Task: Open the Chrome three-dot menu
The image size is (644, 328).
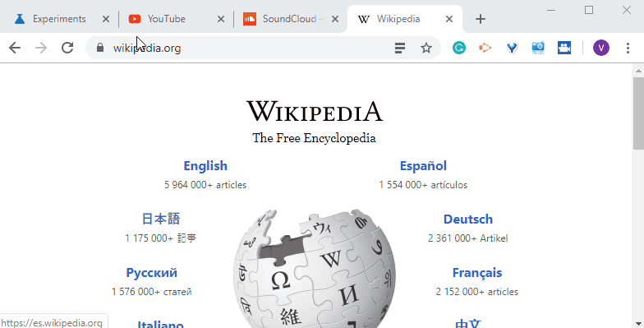Action: (x=628, y=48)
